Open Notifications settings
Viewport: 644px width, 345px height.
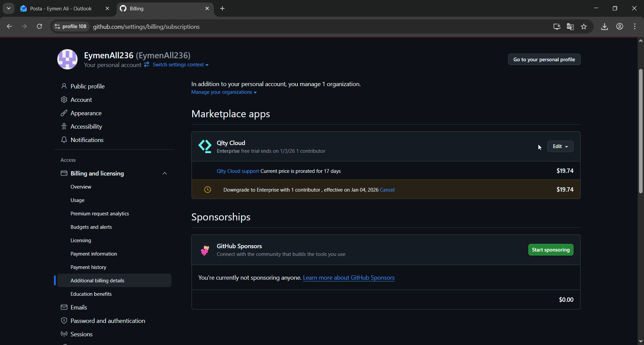point(87,140)
